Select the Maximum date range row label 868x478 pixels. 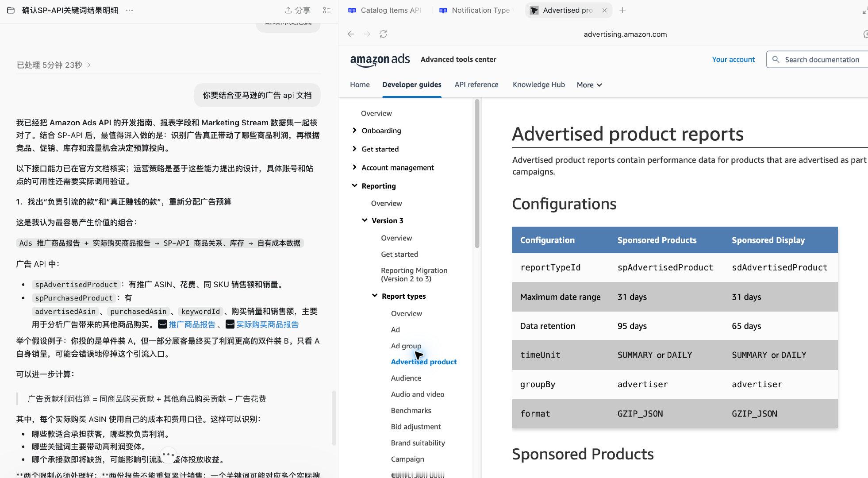pyautogui.click(x=560, y=297)
